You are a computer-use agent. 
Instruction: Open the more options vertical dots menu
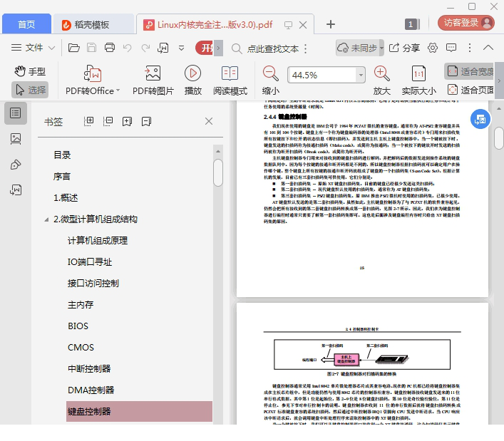(x=470, y=48)
